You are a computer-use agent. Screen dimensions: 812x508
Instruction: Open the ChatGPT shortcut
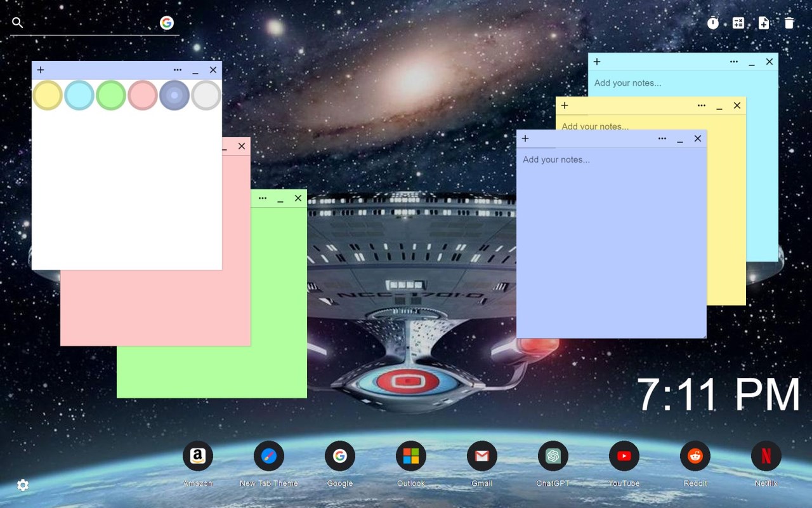pyautogui.click(x=553, y=456)
